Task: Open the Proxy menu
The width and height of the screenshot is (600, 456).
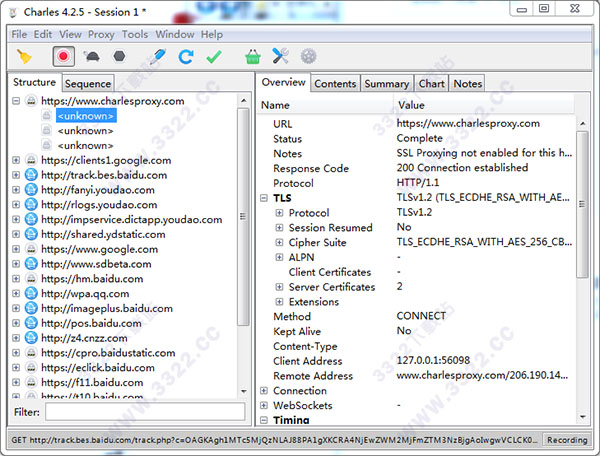Action: [101, 34]
